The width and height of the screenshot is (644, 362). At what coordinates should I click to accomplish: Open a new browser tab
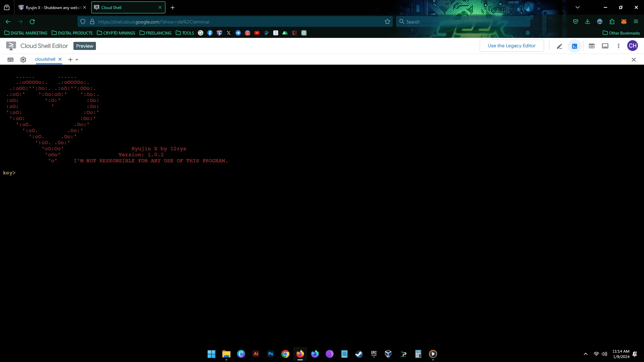tap(172, 7)
